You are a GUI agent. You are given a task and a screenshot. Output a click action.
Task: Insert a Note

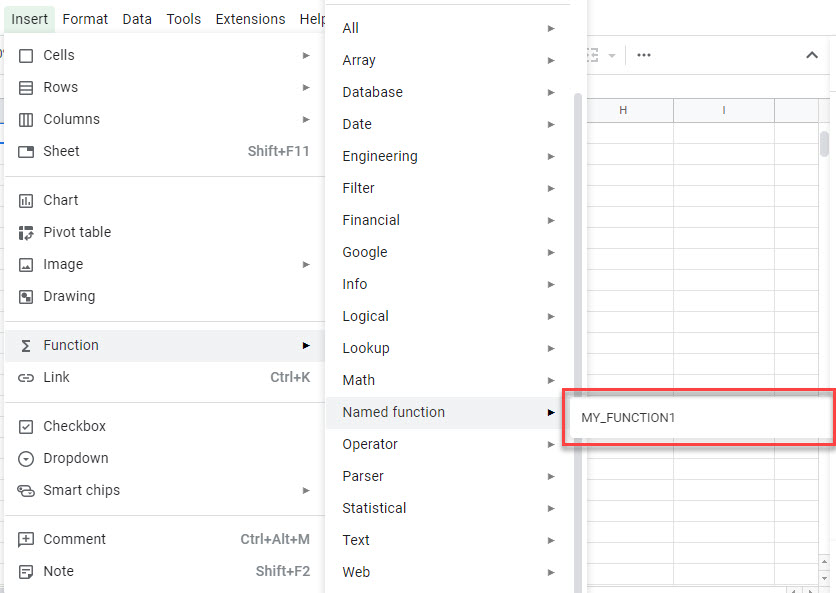tap(59, 571)
